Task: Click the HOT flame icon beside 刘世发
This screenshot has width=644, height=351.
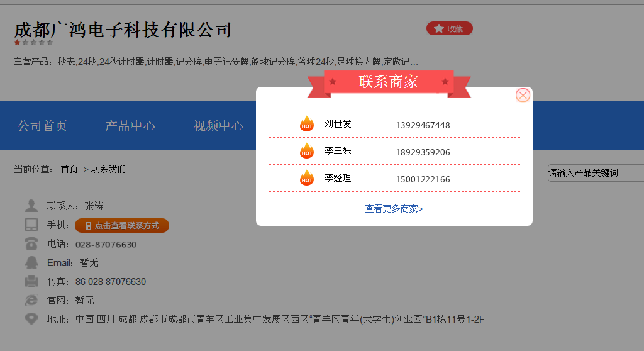Action: (x=307, y=123)
